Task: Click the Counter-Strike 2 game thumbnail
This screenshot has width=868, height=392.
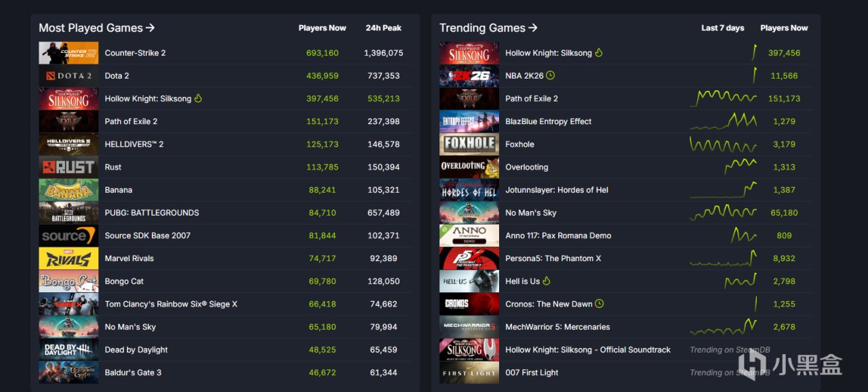Action: pos(68,53)
